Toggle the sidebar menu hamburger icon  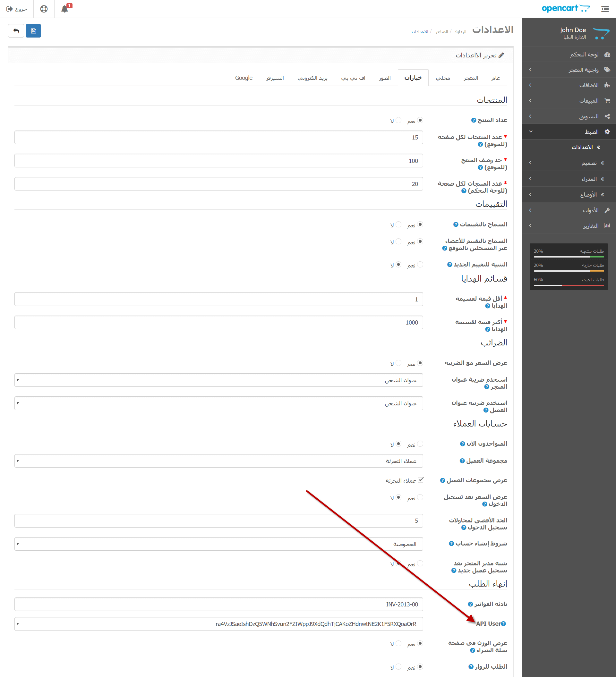[605, 9]
